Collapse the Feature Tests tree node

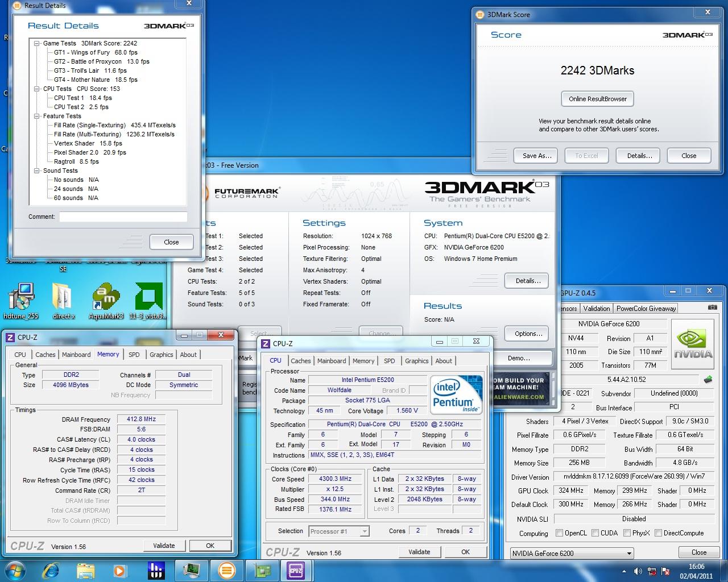pos(37,116)
